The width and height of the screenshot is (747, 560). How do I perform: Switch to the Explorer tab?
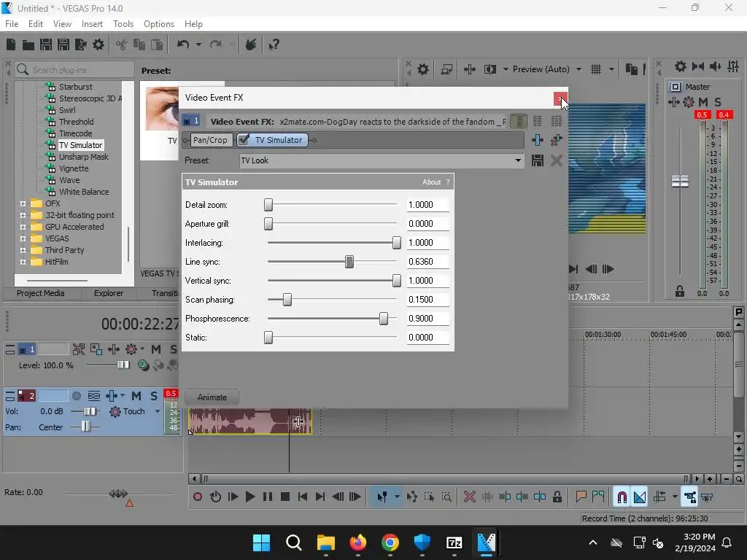[x=109, y=293]
